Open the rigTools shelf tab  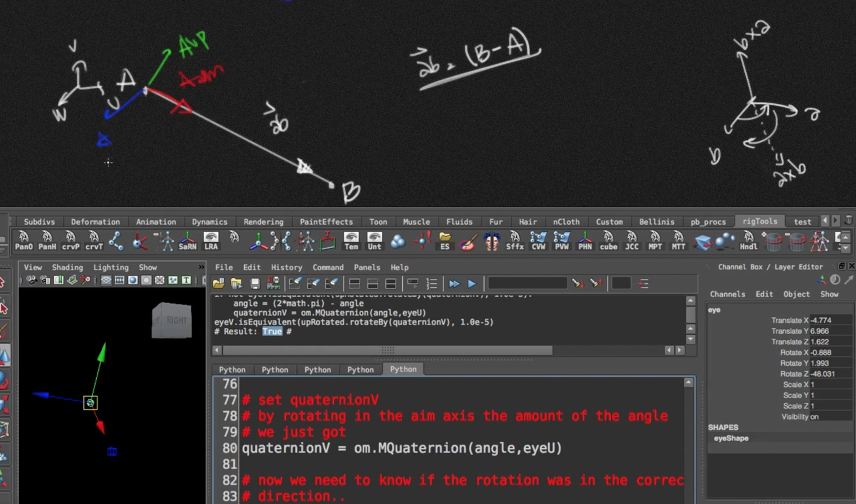pyautogui.click(x=760, y=221)
